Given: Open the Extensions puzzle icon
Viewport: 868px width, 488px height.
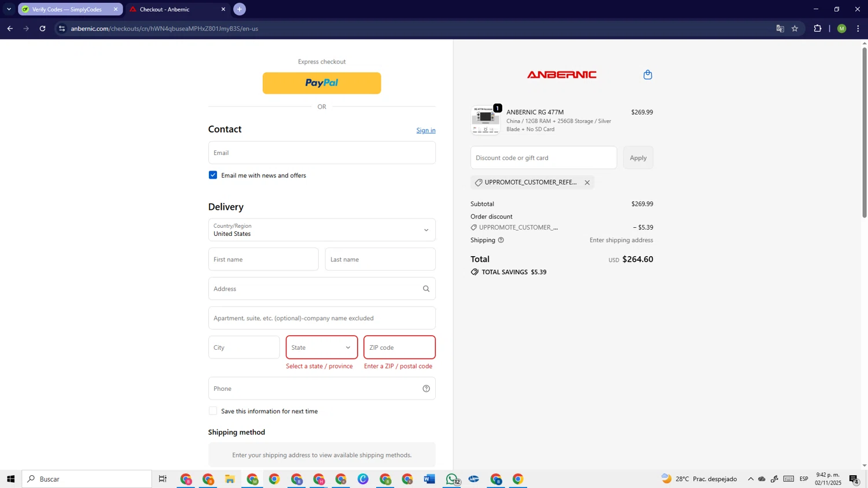Looking at the screenshot, I should [x=818, y=28].
